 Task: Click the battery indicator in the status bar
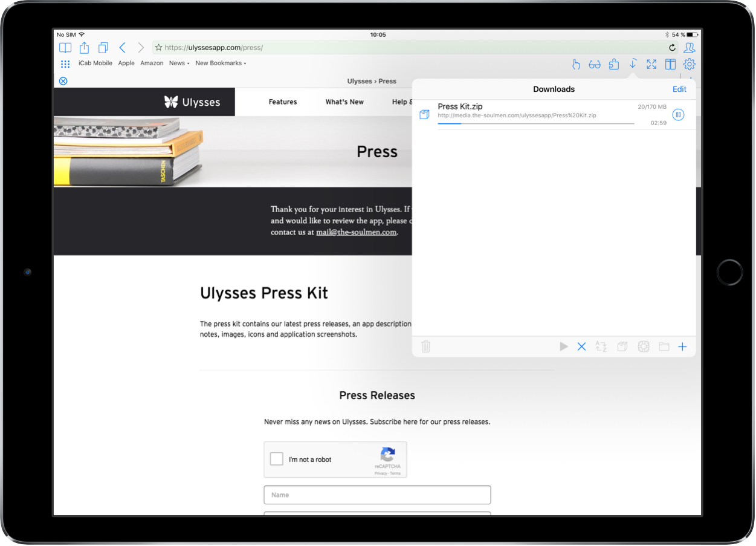tap(693, 34)
